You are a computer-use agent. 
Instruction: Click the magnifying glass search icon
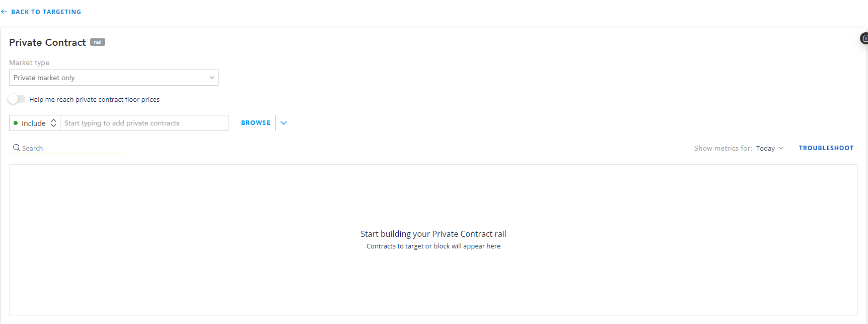tap(17, 148)
